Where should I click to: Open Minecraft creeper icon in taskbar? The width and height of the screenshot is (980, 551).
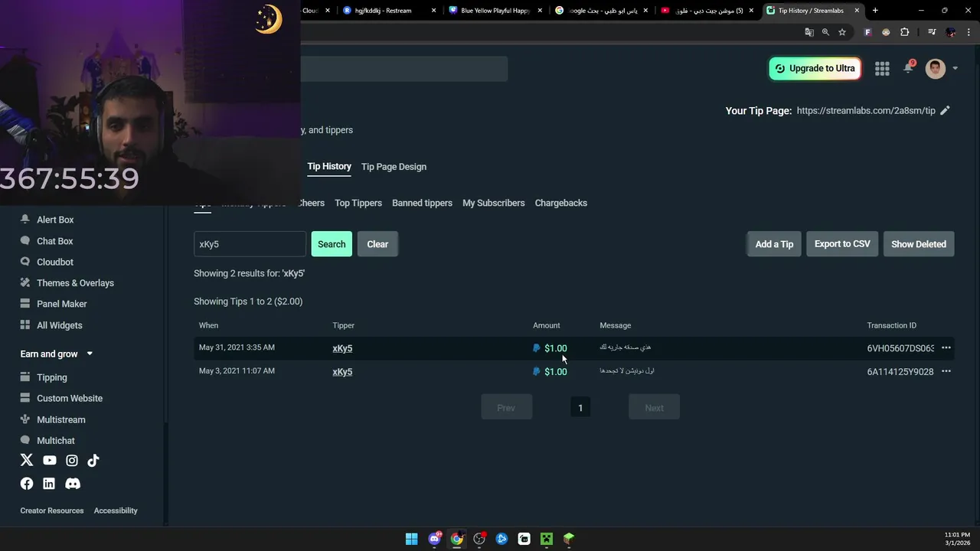pyautogui.click(x=547, y=539)
